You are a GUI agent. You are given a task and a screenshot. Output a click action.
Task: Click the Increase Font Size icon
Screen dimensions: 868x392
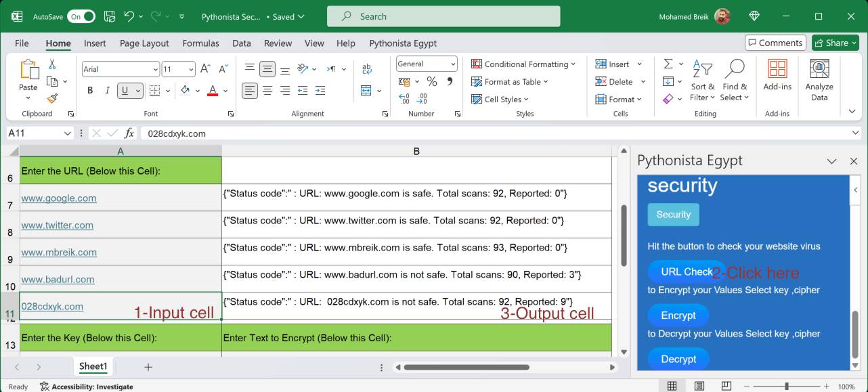(x=207, y=69)
